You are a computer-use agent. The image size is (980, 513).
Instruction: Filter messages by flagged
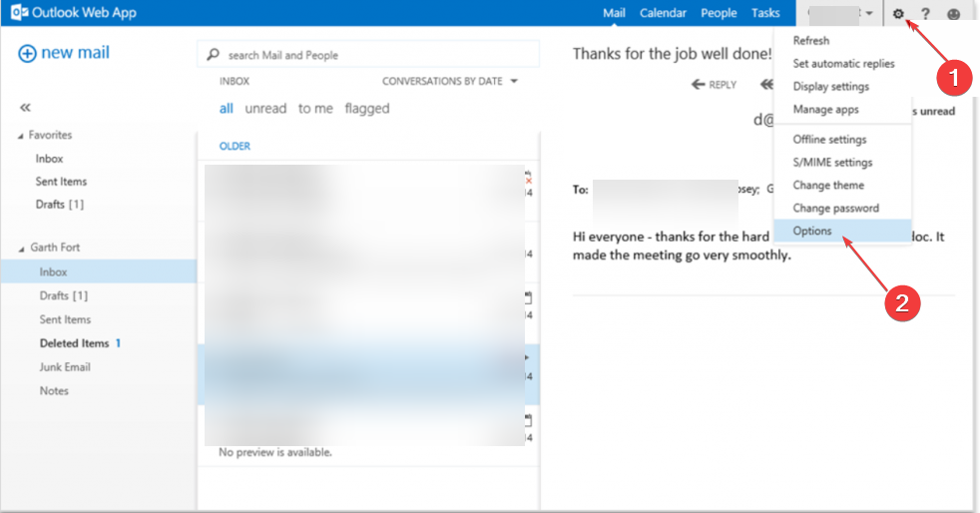pos(367,109)
